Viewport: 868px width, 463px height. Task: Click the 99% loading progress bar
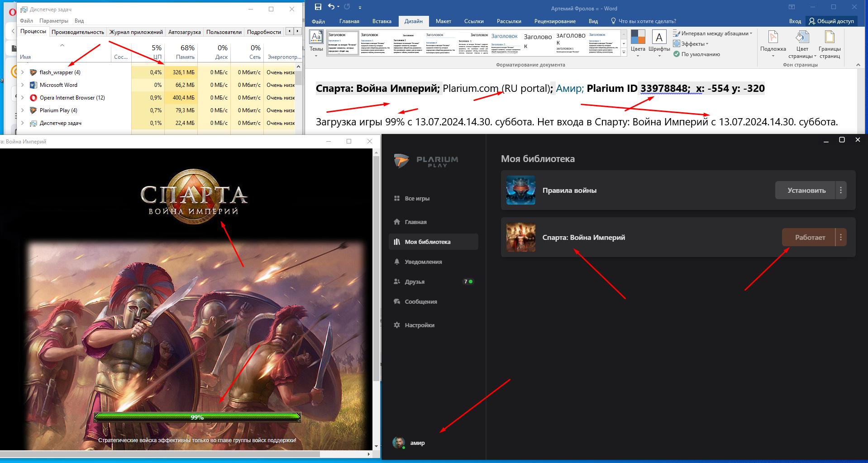click(x=197, y=417)
